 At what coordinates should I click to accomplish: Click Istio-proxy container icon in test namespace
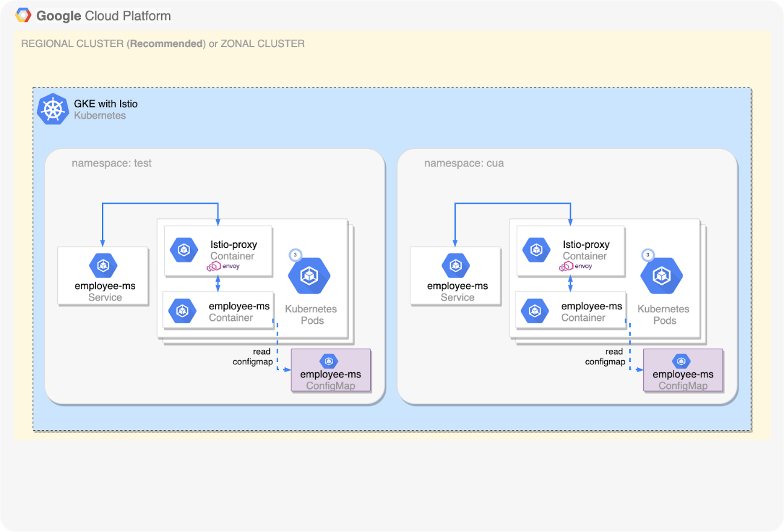pos(184,250)
